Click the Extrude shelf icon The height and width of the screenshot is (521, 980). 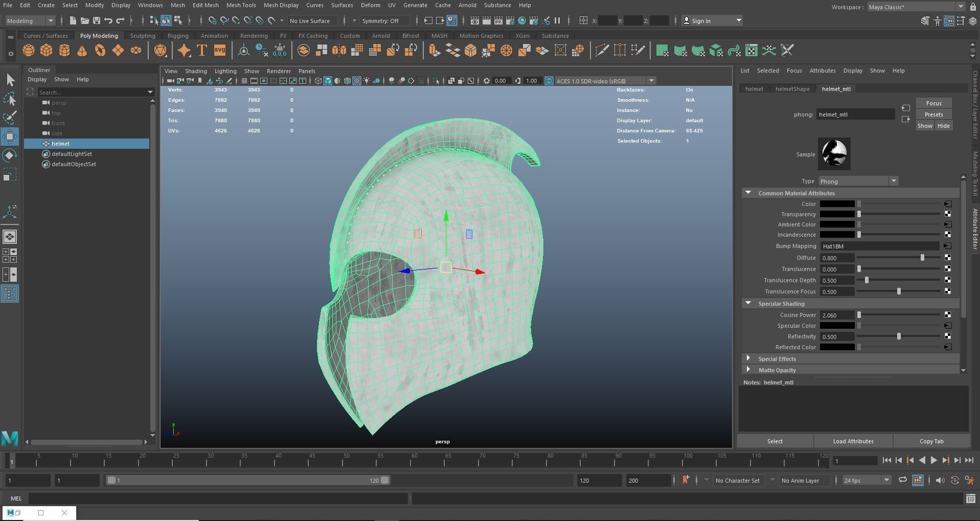pos(434,50)
